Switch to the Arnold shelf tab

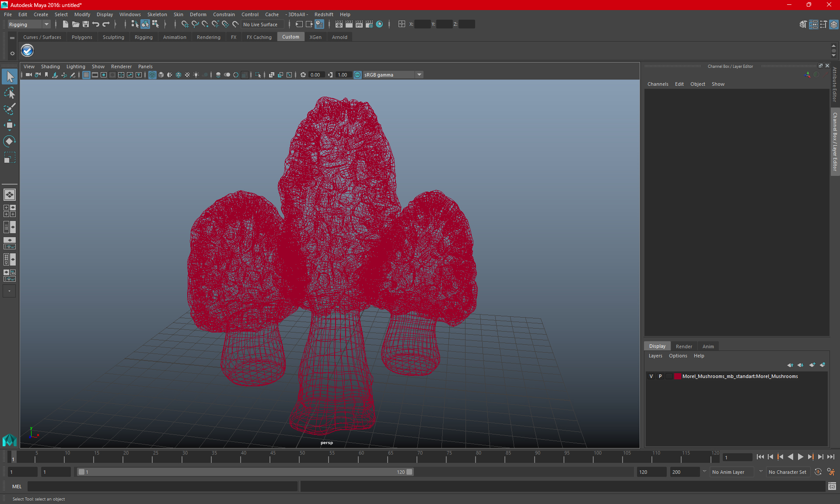339,37
